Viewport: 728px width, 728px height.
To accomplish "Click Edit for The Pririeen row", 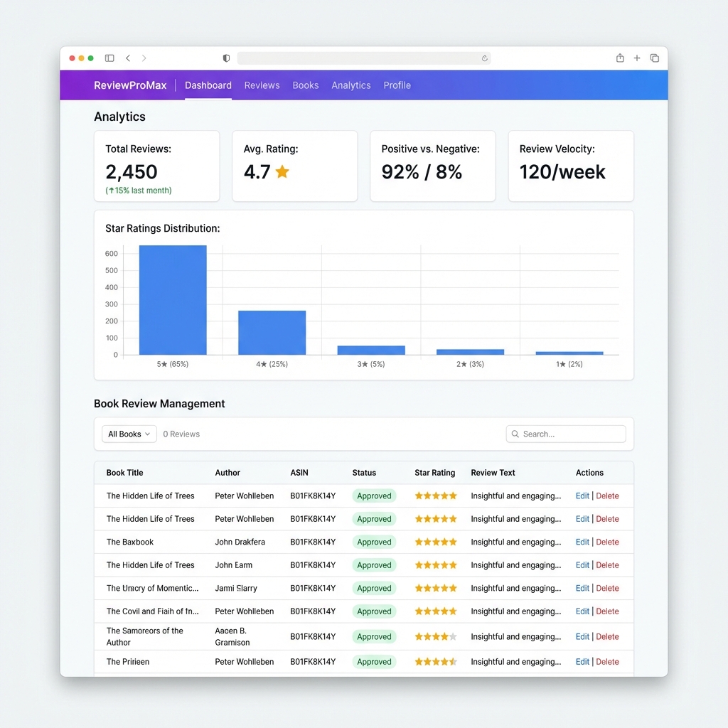I will 582,662.
